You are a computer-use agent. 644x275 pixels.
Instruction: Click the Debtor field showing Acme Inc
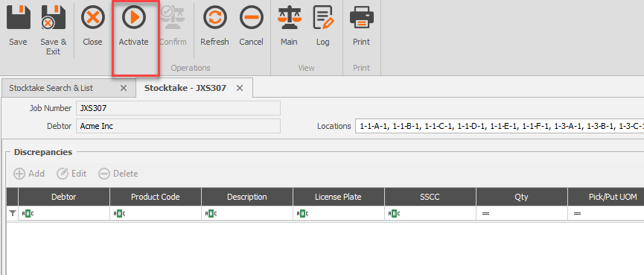pos(178,126)
